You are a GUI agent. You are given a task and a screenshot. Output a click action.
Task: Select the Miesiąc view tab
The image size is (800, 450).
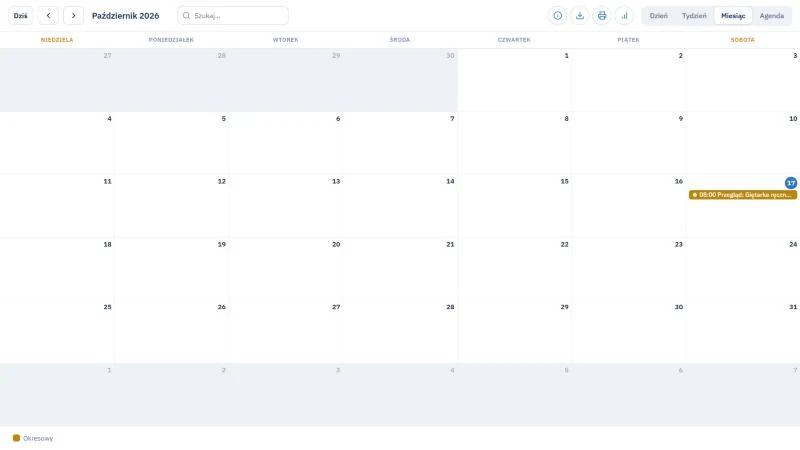733,16
